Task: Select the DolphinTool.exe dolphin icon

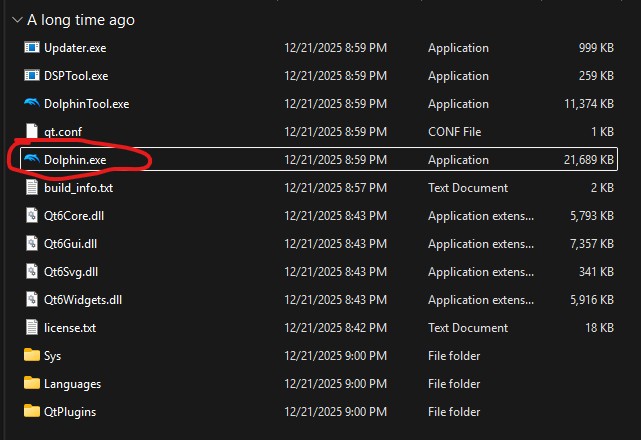Action: [x=31, y=104]
